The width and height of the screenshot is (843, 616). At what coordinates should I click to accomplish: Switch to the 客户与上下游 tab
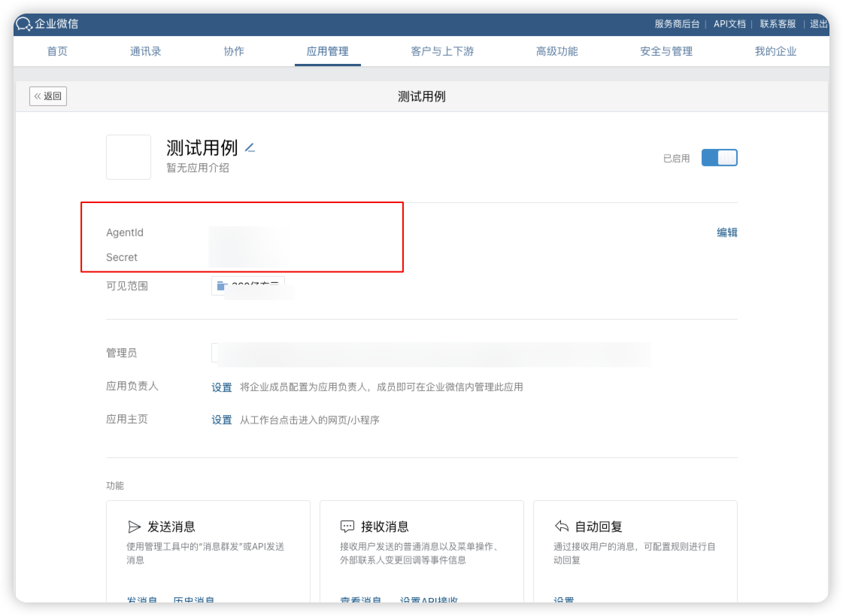(442, 51)
